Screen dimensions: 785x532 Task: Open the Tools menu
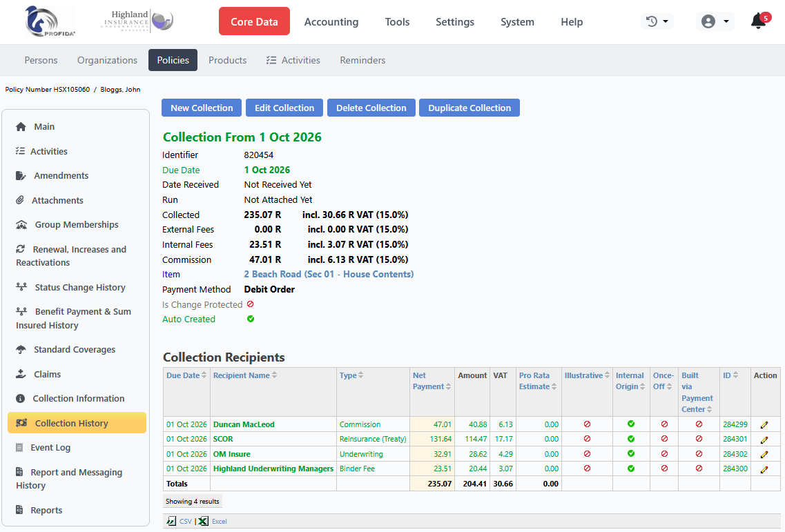(x=397, y=22)
